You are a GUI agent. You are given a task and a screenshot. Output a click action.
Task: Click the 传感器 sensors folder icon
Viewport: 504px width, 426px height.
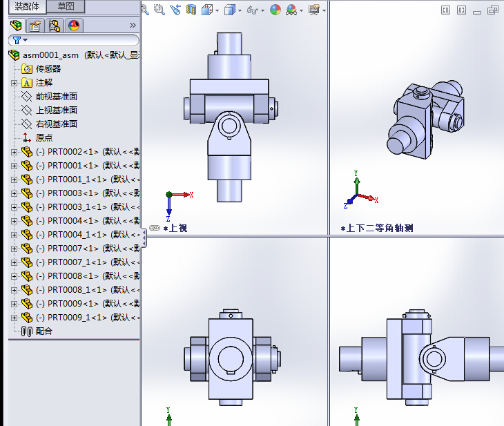27,69
